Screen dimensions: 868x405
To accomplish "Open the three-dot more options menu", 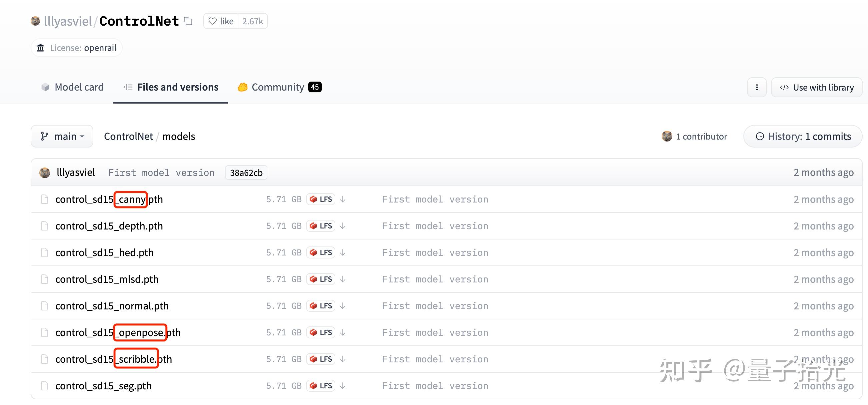I will [756, 88].
